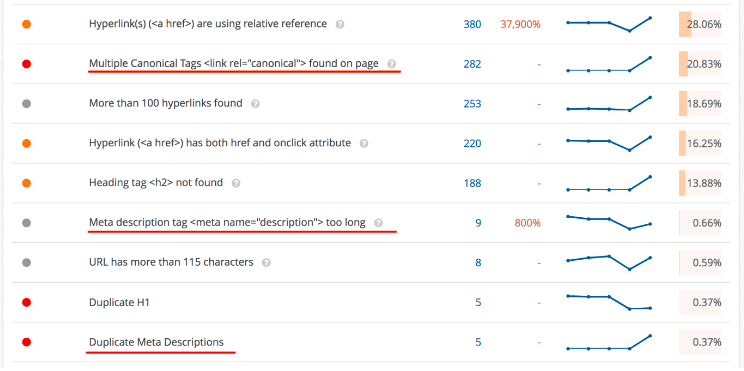Click trend sparkline for Duplicate H1 row
This screenshot has height=371, width=744.
click(609, 302)
